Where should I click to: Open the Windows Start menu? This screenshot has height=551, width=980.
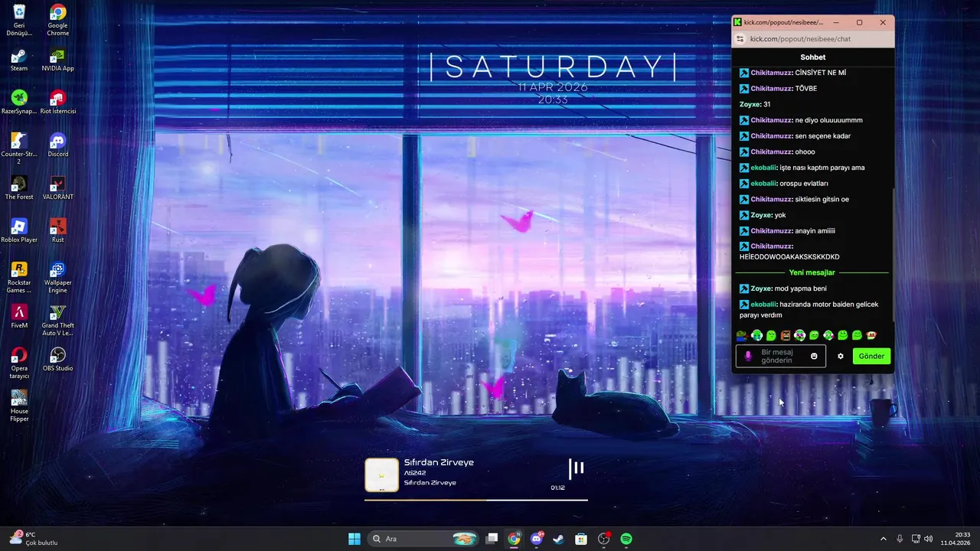[x=354, y=539]
